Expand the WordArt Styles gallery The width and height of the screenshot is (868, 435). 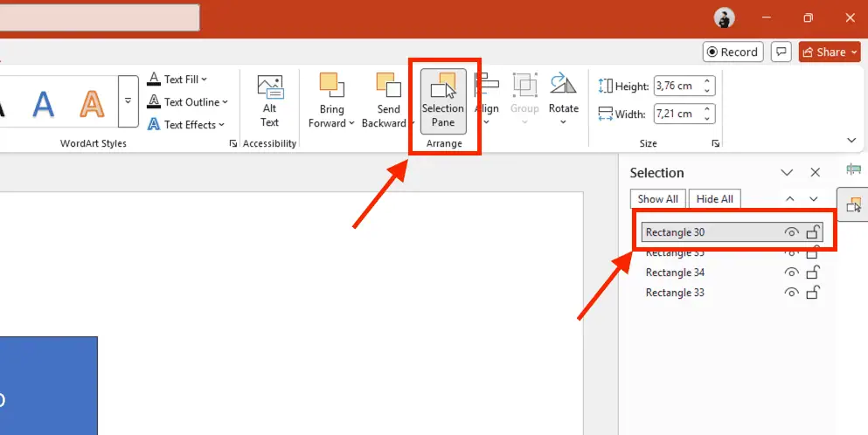tap(128, 101)
